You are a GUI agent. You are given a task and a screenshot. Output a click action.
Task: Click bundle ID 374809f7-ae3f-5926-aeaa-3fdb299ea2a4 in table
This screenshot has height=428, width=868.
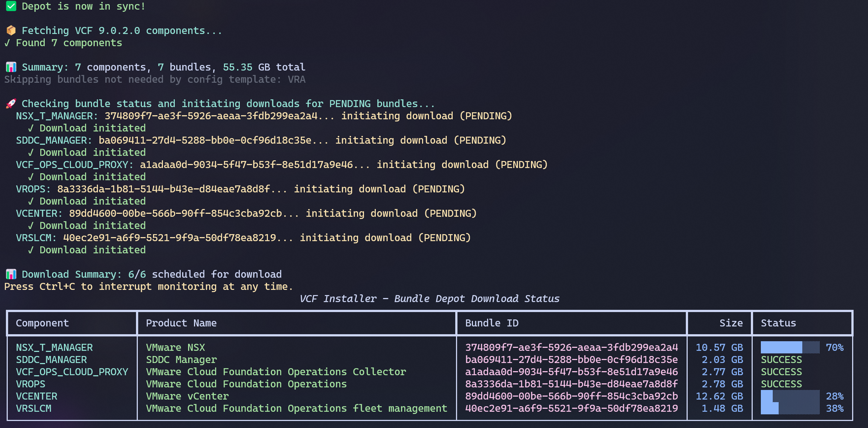click(571, 347)
